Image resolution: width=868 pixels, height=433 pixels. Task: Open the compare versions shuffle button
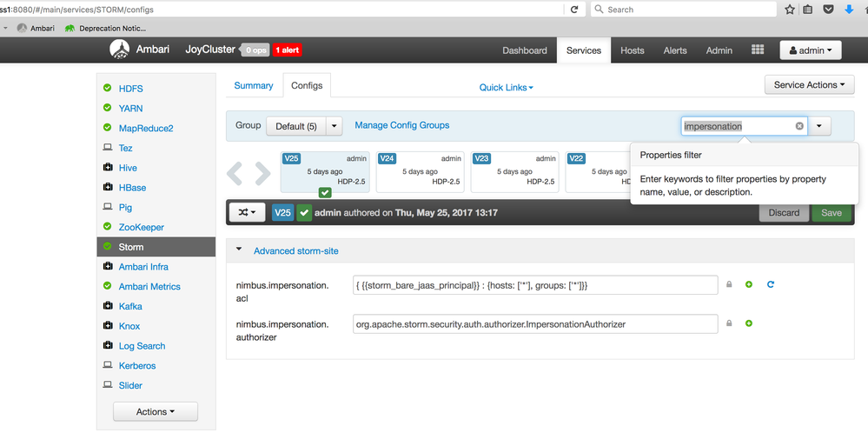(x=247, y=213)
